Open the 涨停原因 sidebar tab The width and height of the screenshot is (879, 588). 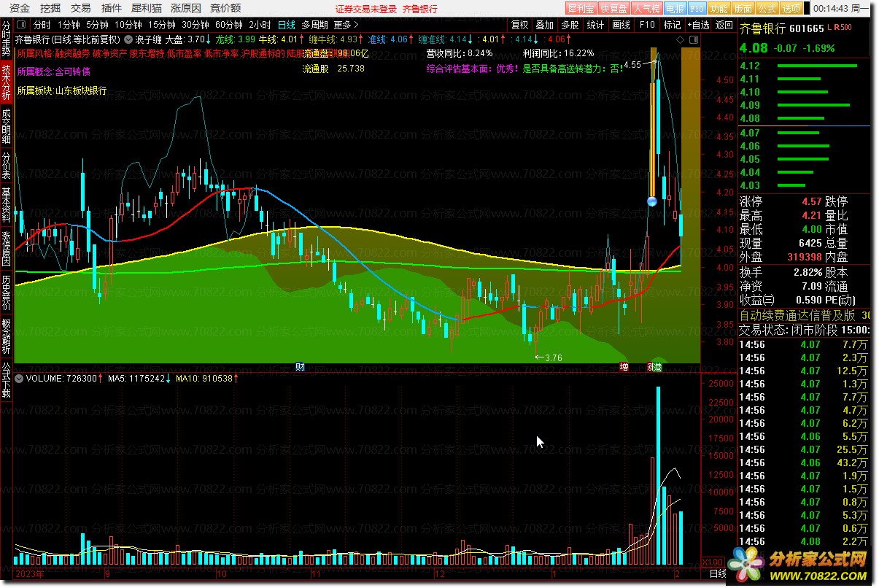[x=7, y=249]
